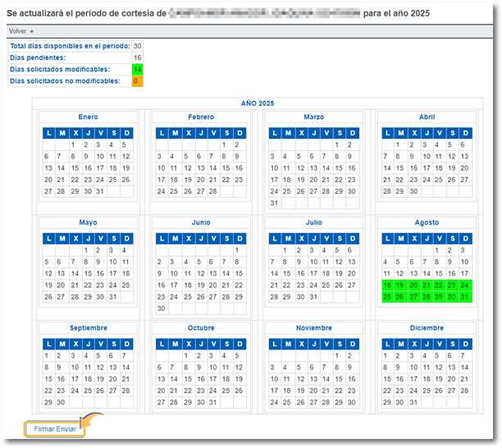
Task: Select highlighted August 18 in Agosto
Action: coord(387,286)
